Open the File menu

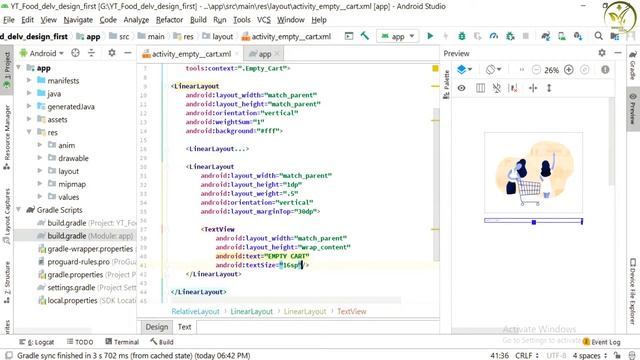click(9, 20)
